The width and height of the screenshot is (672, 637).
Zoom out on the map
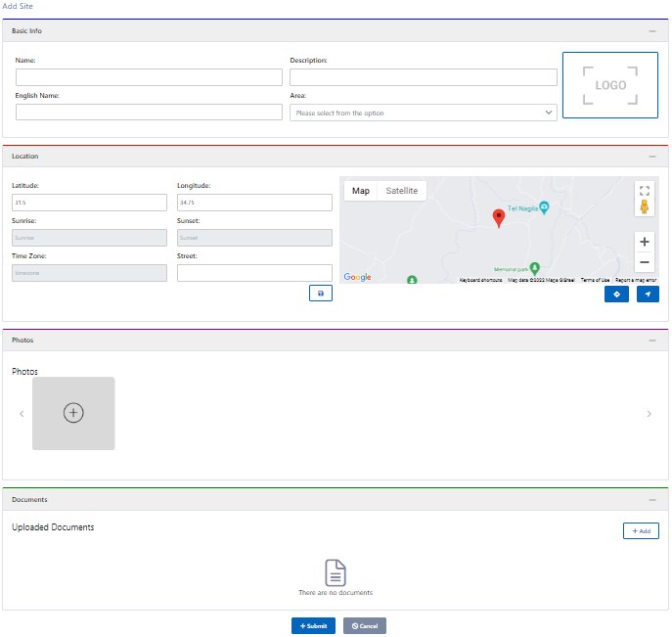[x=644, y=262]
